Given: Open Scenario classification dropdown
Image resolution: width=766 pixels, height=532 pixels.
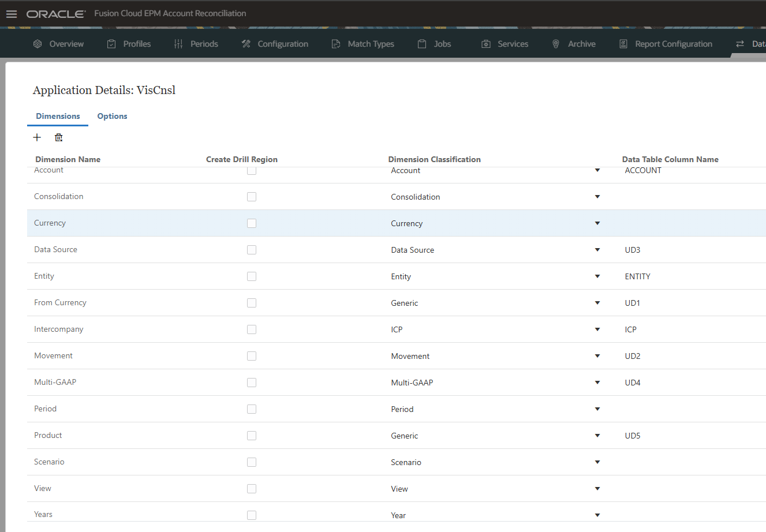Looking at the screenshot, I should [x=597, y=462].
